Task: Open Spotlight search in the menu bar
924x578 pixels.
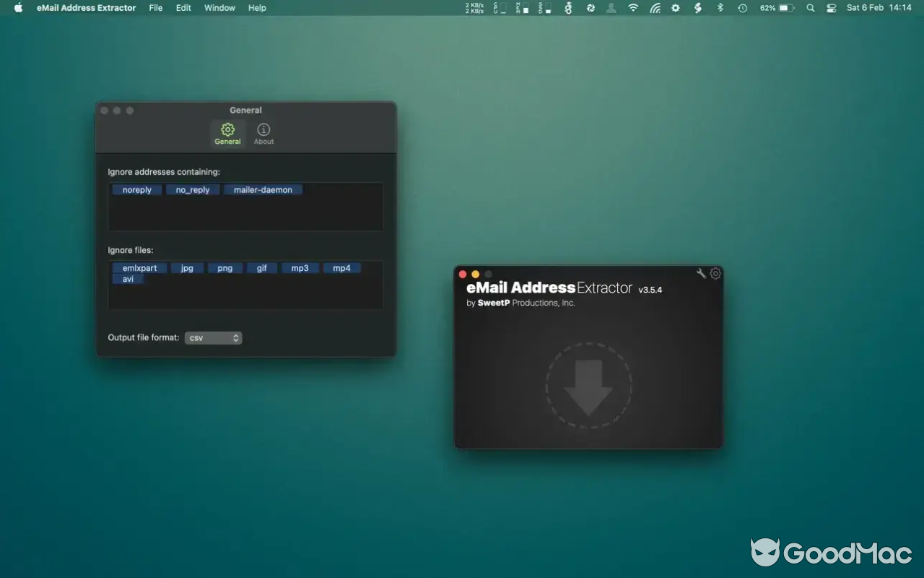Action: (x=811, y=8)
